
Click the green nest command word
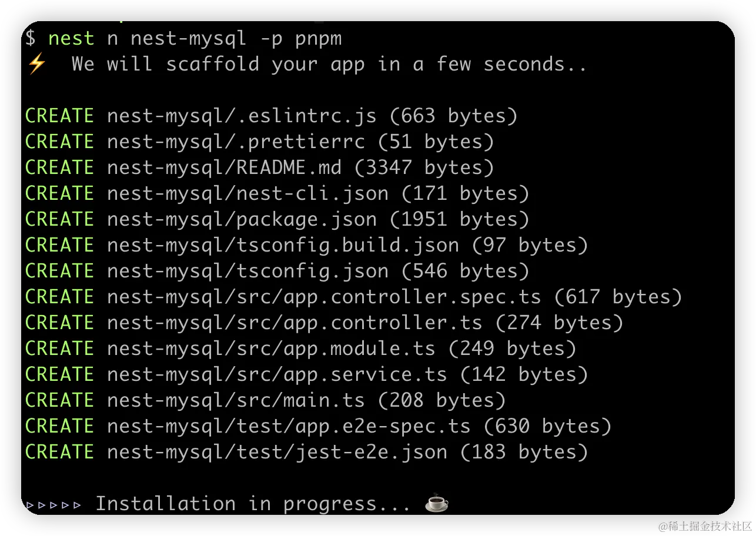tap(71, 38)
